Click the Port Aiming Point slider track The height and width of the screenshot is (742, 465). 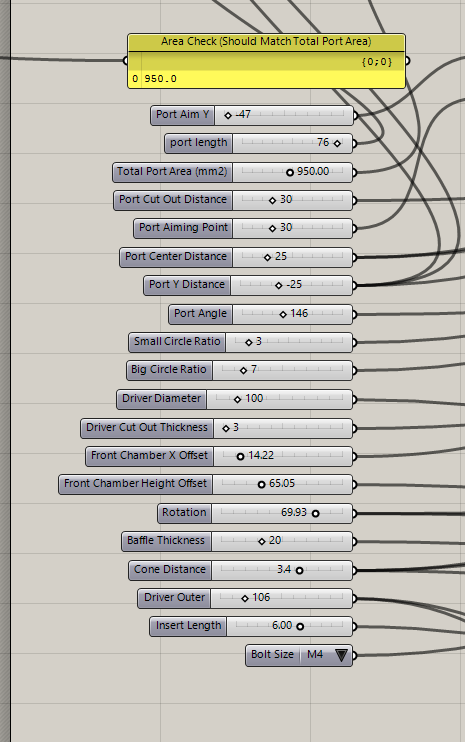292,228
